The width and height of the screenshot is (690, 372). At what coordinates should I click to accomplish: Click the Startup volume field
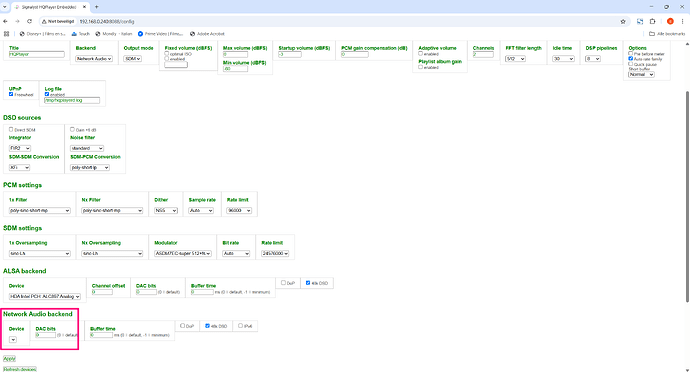tap(290, 54)
